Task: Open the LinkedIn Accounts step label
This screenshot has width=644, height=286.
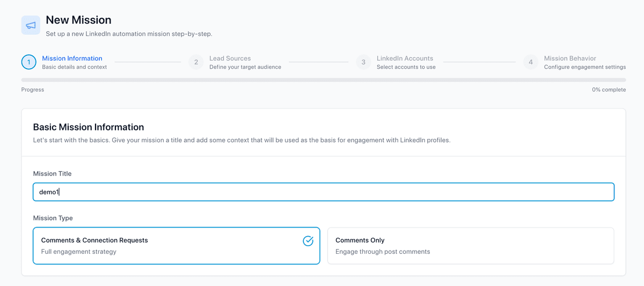Action: click(x=405, y=58)
